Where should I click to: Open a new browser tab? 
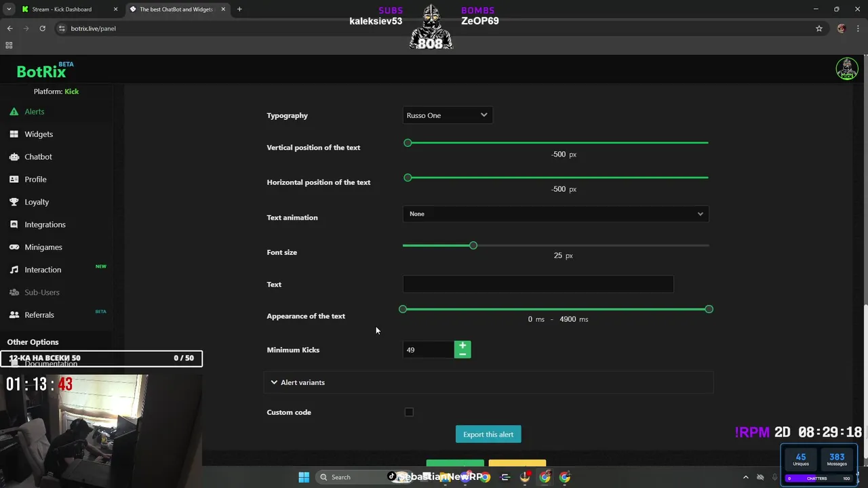(239, 9)
